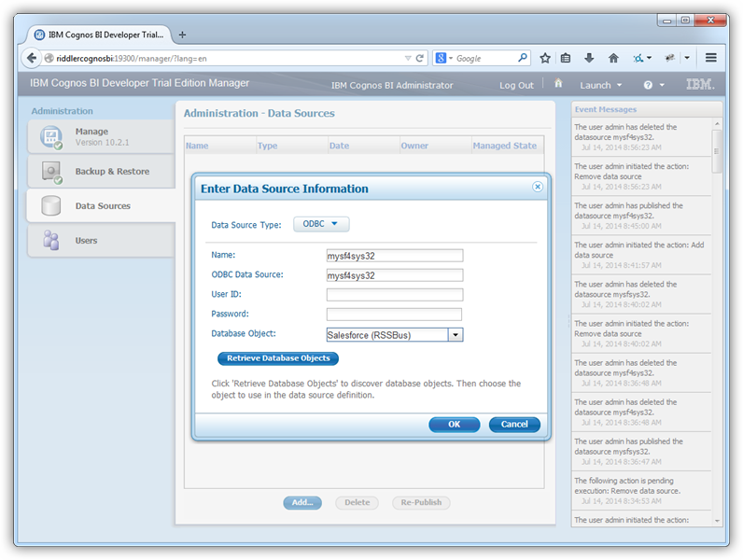The width and height of the screenshot is (743, 560).
Task: Click the Cognos home icon in header
Action: click(558, 84)
